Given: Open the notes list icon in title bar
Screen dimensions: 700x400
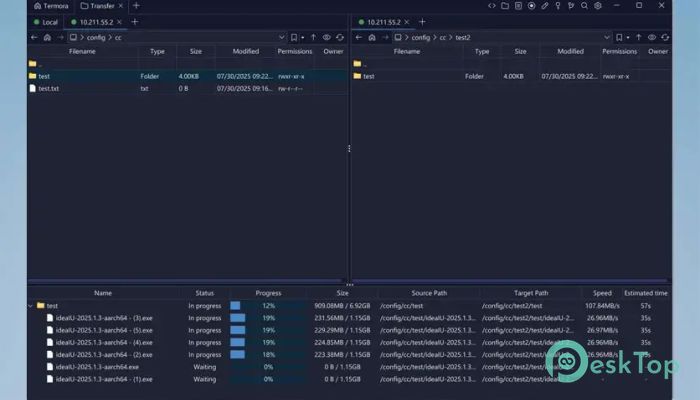Looking at the screenshot, I should point(518,6).
